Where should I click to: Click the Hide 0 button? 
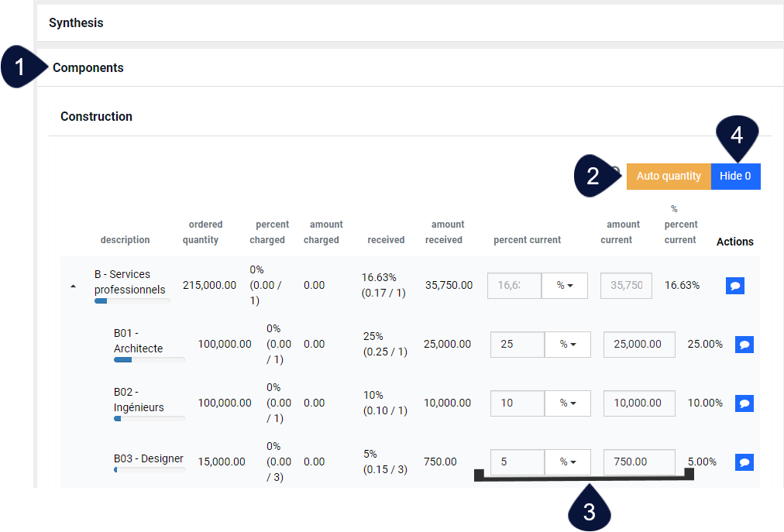pyautogui.click(x=734, y=176)
